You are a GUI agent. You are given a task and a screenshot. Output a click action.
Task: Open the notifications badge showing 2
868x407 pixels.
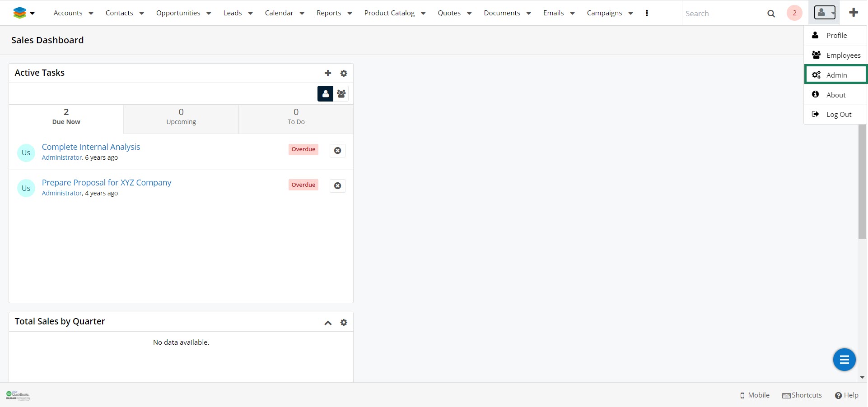tap(794, 13)
